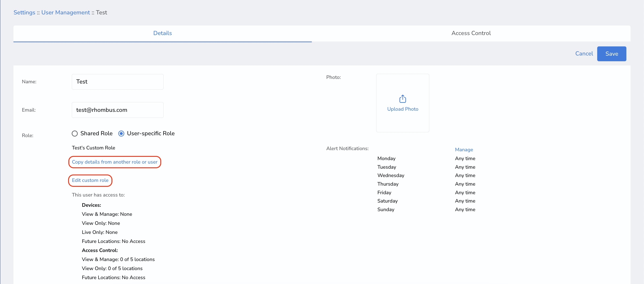Click the Monday notification row

point(426,158)
